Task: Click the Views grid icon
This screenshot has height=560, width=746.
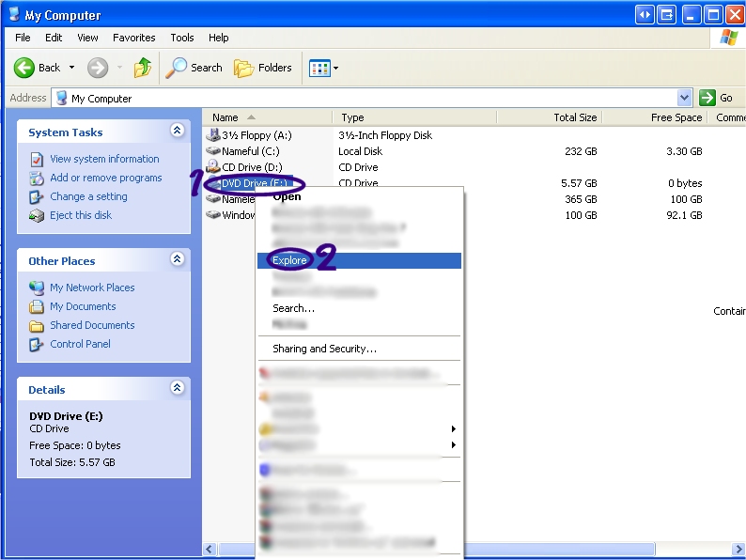Action: tap(319, 68)
